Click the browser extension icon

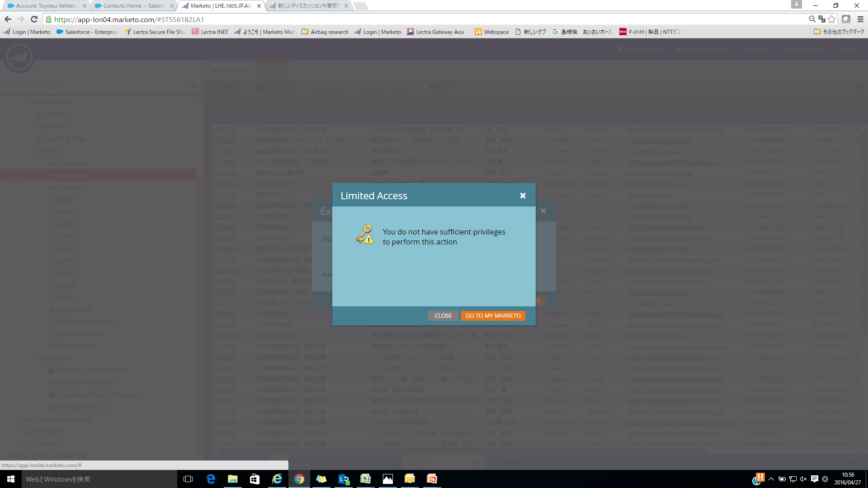point(846,19)
